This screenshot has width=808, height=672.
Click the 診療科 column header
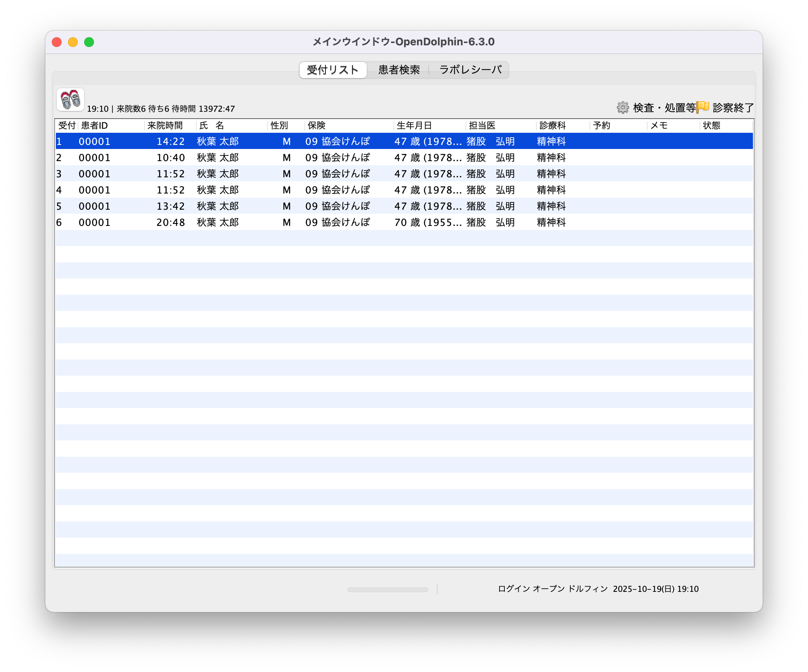tap(552, 125)
